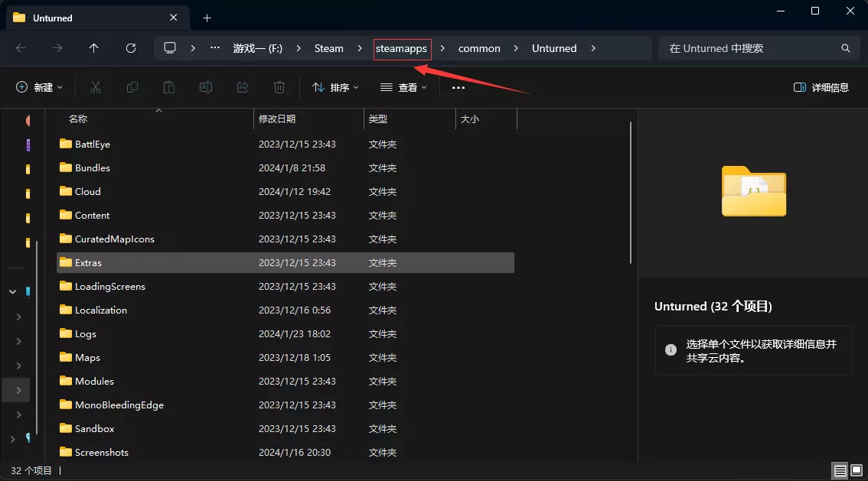Select the Content folder icon
This screenshot has width=868, height=481.
coord(66,215)
